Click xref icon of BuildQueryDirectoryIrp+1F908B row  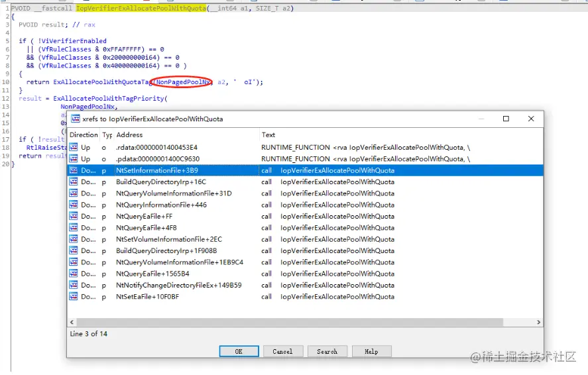[x=74, y=250]
